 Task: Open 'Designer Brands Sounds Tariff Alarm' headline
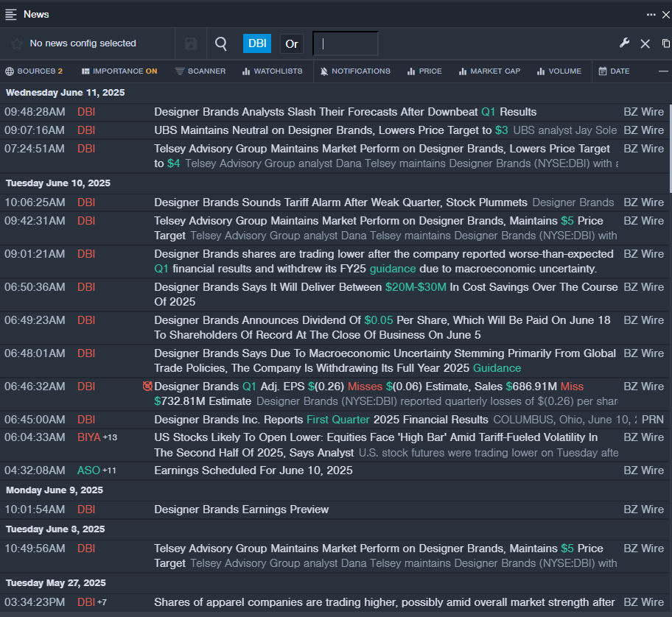click(x=340, y=202)
